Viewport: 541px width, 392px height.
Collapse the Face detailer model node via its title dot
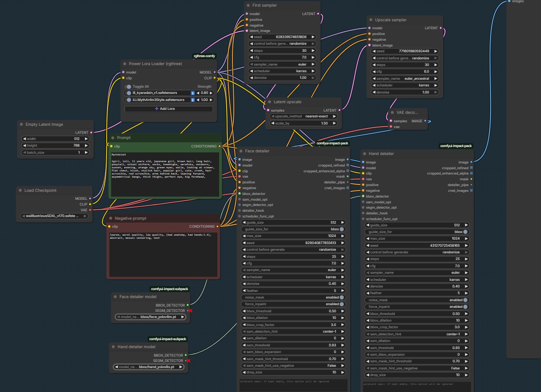coord(115,297)
